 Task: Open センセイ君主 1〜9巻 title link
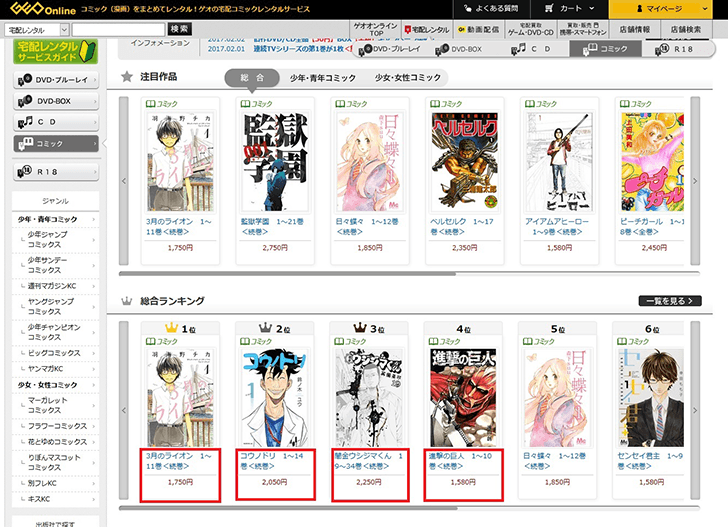[650, 461]
